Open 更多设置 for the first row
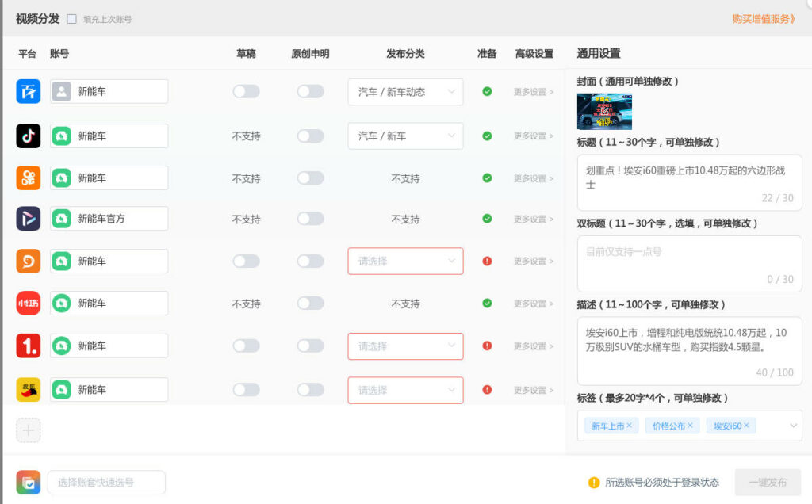This screenshot has width=812, height=504. (x=533, y=92)
